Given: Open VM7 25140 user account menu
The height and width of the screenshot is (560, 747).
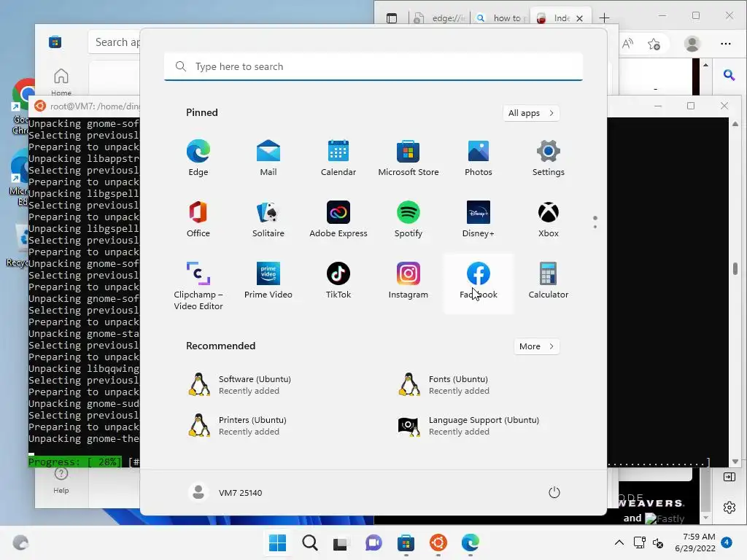Looking at the screenshot, I should (226, 492).
